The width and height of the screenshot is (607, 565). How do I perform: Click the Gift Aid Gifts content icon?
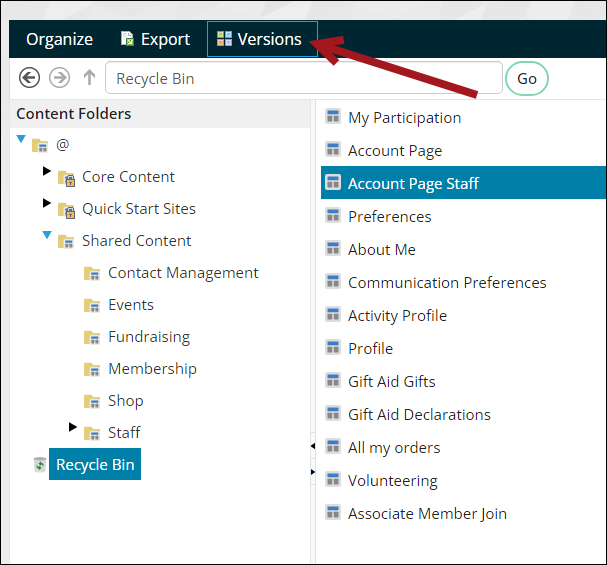click(333, 380)
